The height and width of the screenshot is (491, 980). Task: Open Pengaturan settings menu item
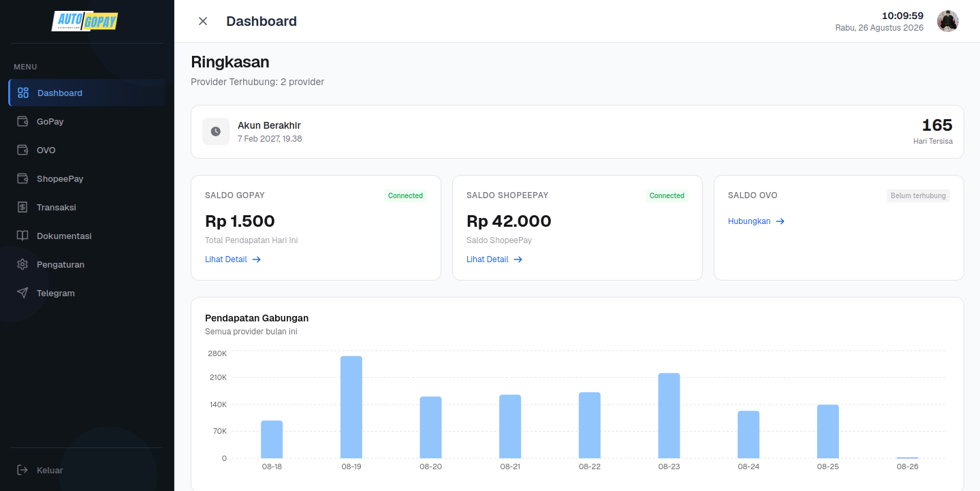tap(86, 264)
